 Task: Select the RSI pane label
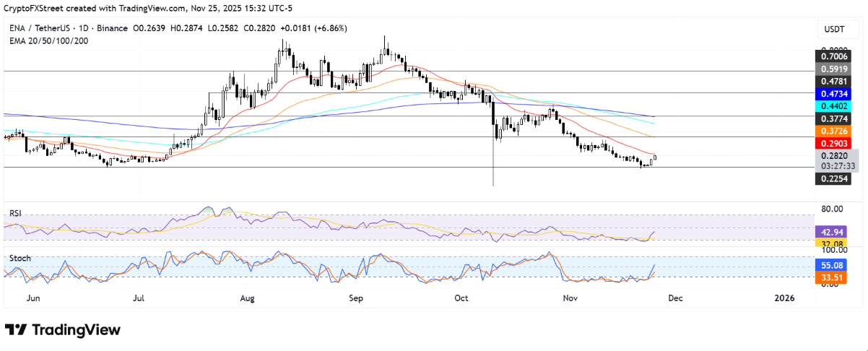(14, 214)
